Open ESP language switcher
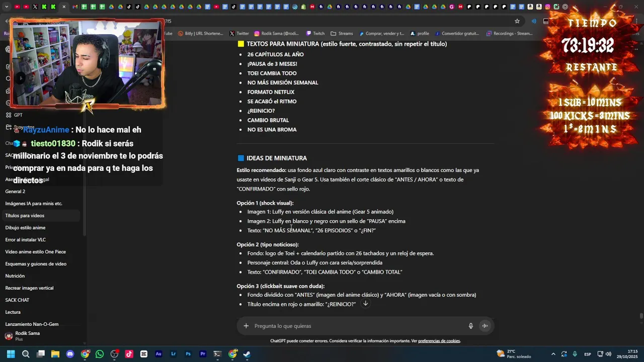Image resolution: width=644 pixels, height=362 pixels. point(588,354)
